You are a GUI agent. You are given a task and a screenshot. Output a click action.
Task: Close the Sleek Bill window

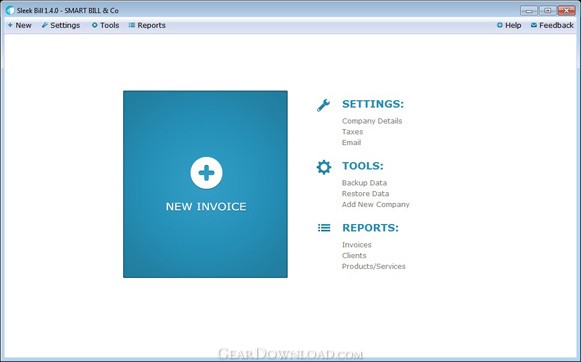pos(567,10)
